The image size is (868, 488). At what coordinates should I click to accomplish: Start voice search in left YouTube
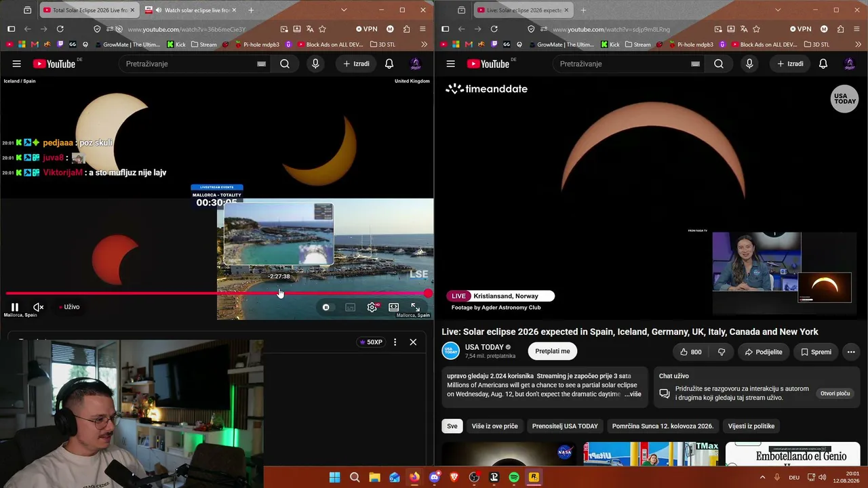[x=315, y=64]
